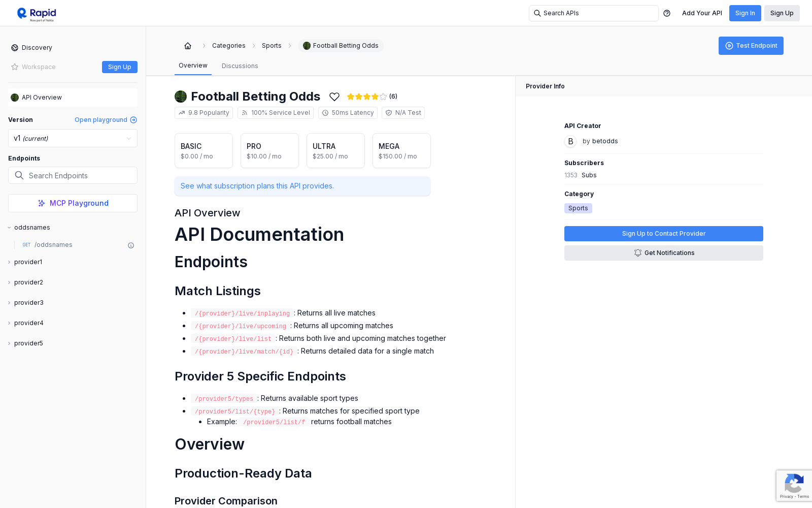Click the info icon beside /oddsnames
The image size is (812, 508).
coord(131,245)
